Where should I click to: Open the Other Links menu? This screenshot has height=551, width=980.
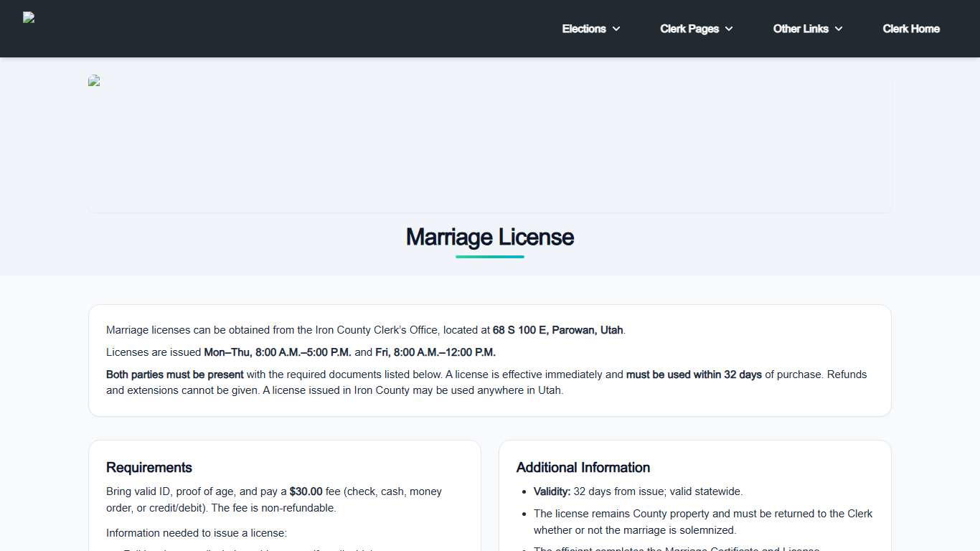coord(800,29)
